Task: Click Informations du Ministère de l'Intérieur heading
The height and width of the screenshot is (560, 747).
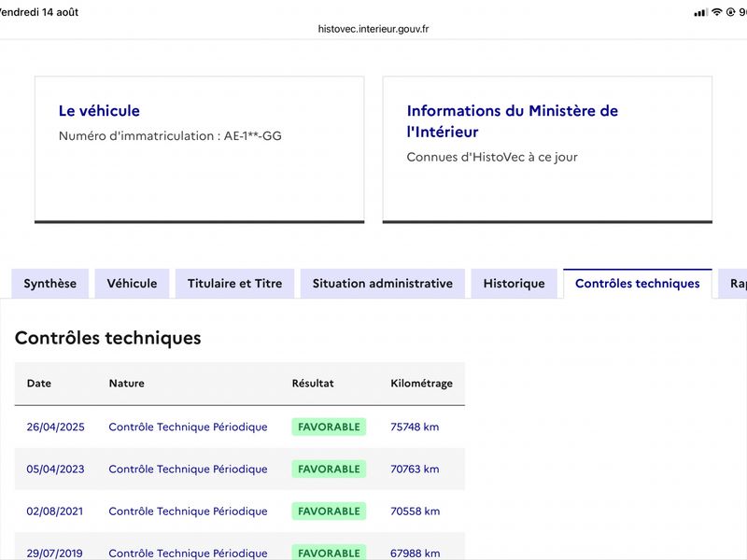Action: click(x=512, y=121)
